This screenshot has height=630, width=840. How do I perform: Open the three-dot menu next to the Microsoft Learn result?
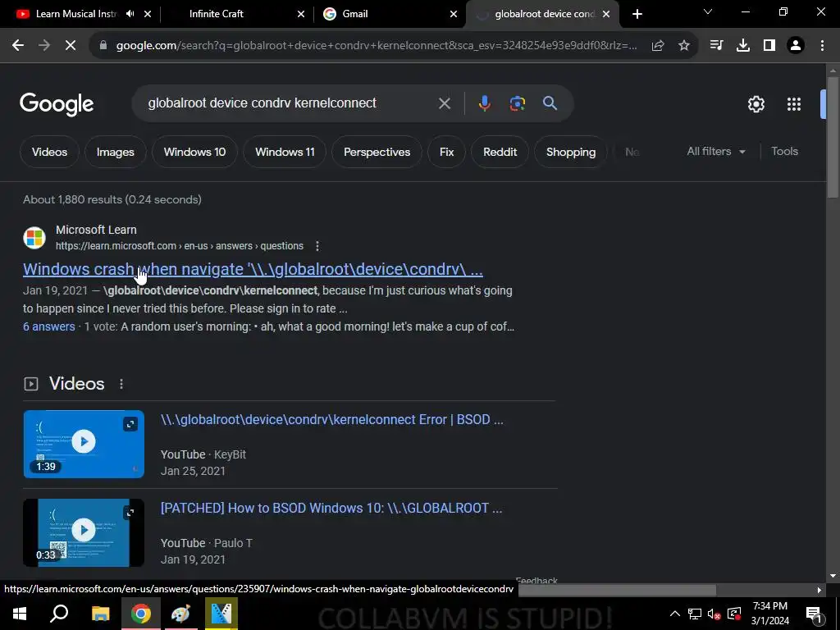pos(317,246)
